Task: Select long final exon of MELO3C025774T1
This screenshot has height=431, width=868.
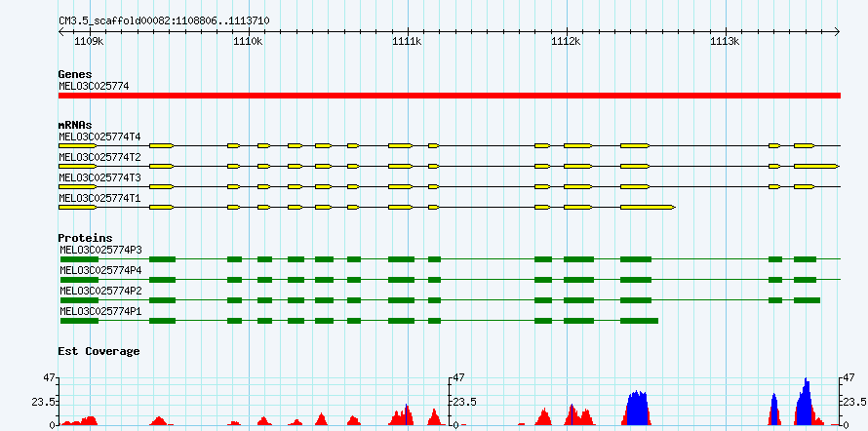Action: point(649,208)
